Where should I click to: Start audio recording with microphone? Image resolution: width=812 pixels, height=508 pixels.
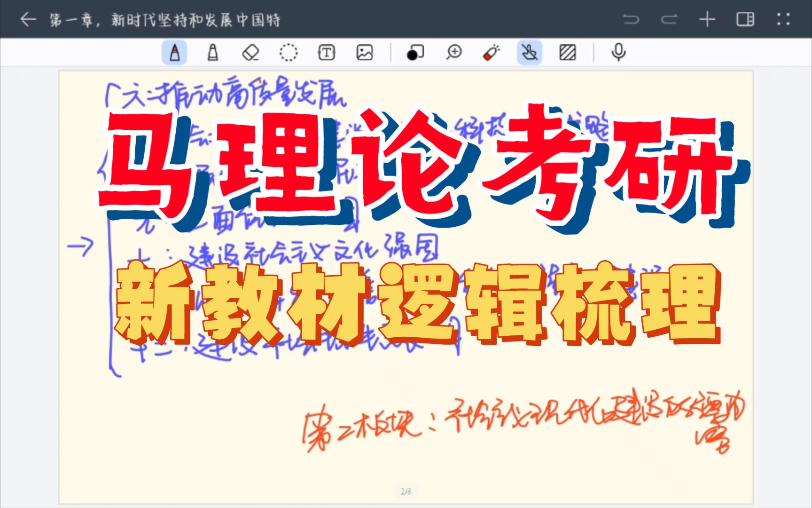click(x=619, y=52)
